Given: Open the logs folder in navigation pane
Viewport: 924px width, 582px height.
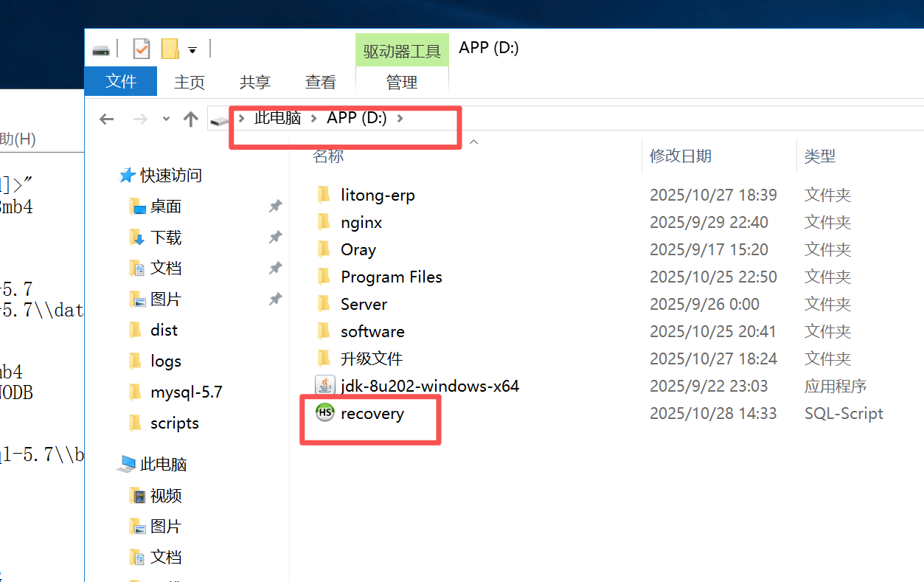Looking at the screenshot, I should click(x=166, y=361).
